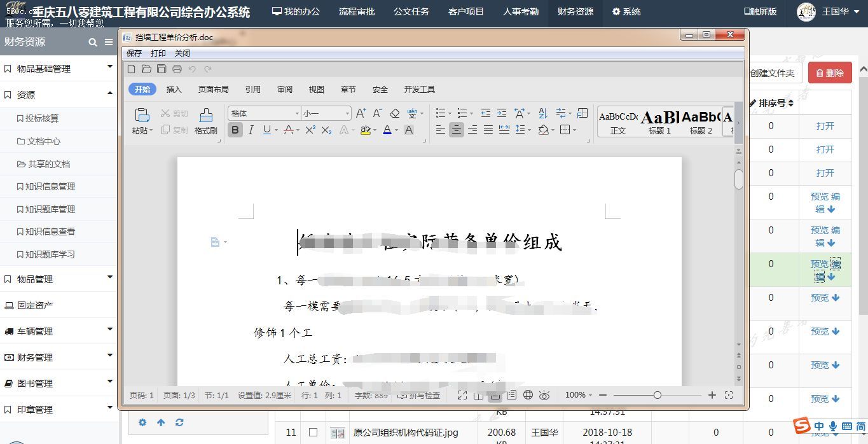868x444 pixels.
Task: Check the box for row 11 file
Action: (313, 433)
